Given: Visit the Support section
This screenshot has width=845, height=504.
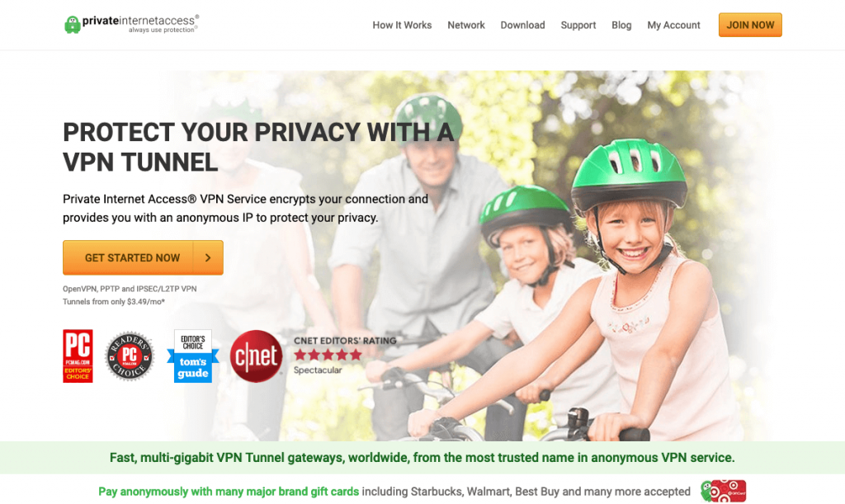Looking at the screenshot, I should pos(578,26).
